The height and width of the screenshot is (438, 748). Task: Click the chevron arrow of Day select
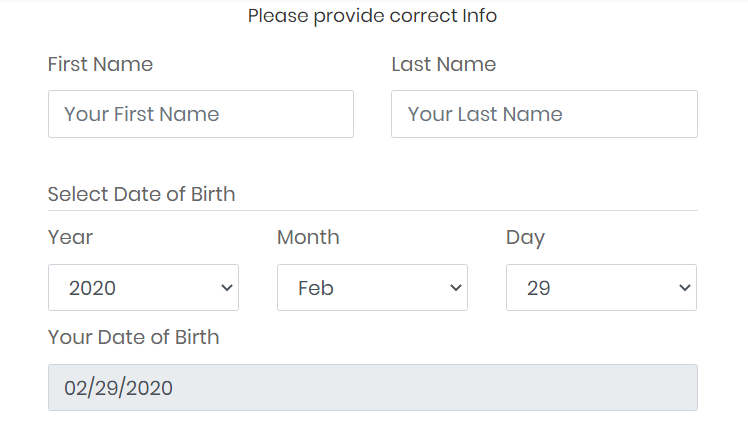coord(684,288)
